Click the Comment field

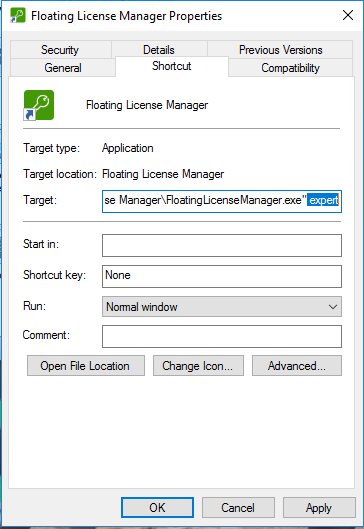[222, 336]
